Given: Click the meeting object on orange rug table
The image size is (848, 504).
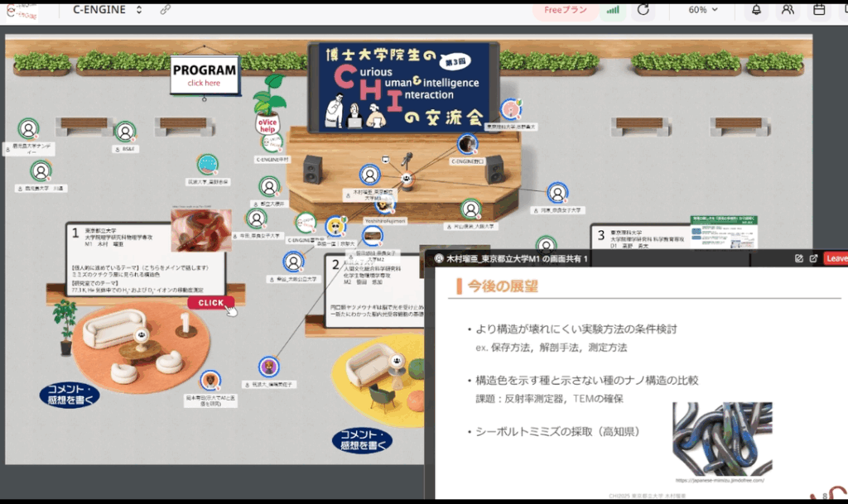Looking at the screenshot, I should coord(141,335).
